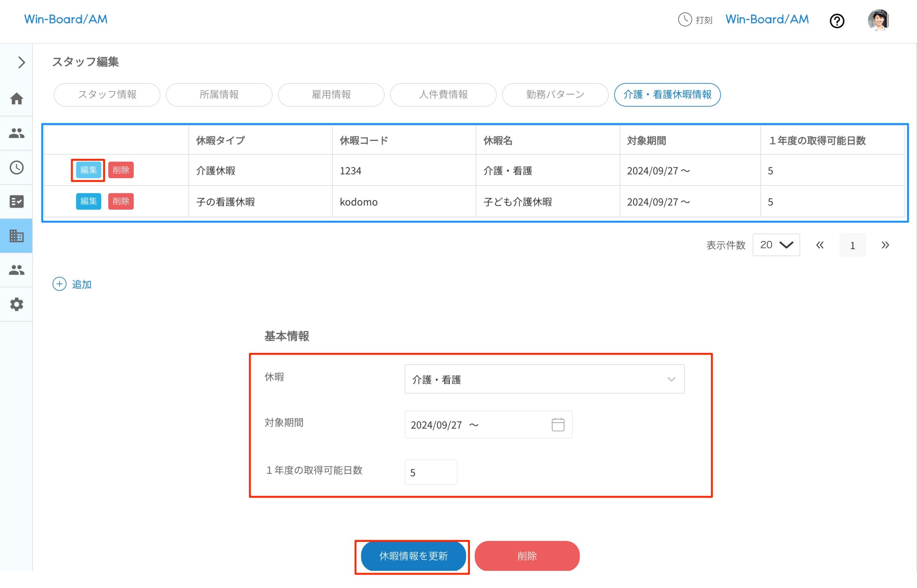Expand the 介護・看護 dropdown chevron

point(671,379)
